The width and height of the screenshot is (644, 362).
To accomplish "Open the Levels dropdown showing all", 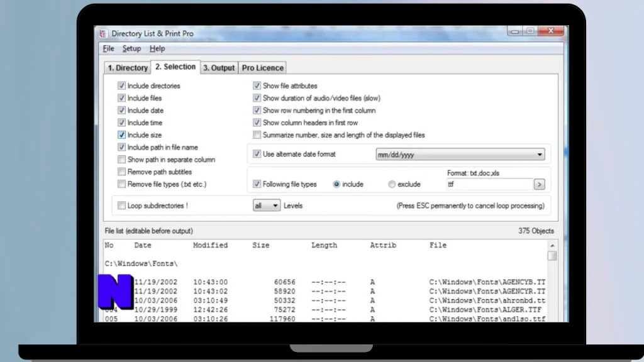I will (x=267, y=206).
